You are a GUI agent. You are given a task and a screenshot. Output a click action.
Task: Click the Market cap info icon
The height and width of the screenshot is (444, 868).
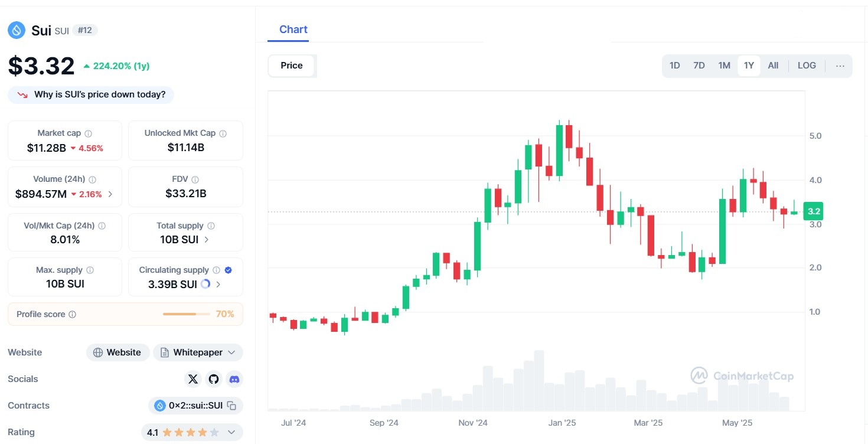coord(89,133)
